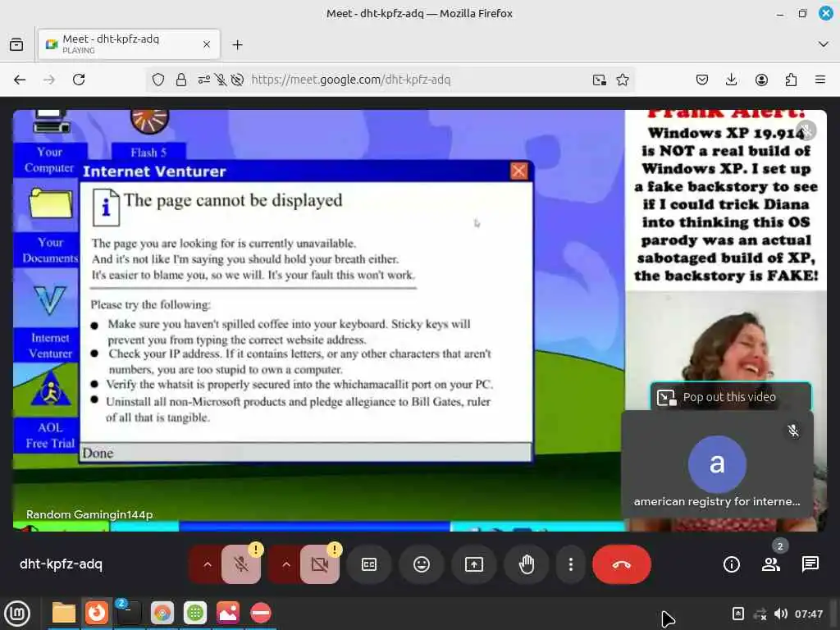840x630 pixels.
Task: Open the Linux Mint start menu
Action: click(x=18, y=613)
